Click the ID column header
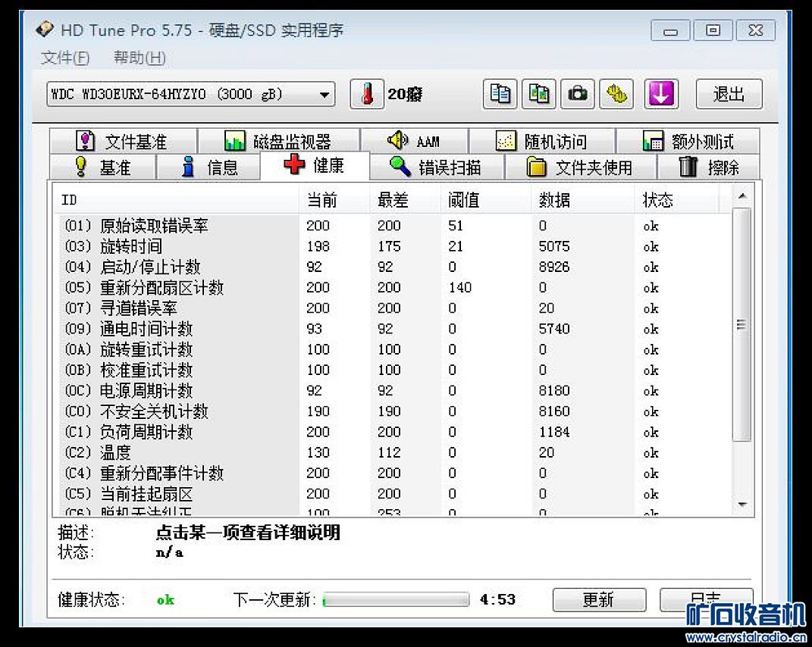 click(176, 199)
